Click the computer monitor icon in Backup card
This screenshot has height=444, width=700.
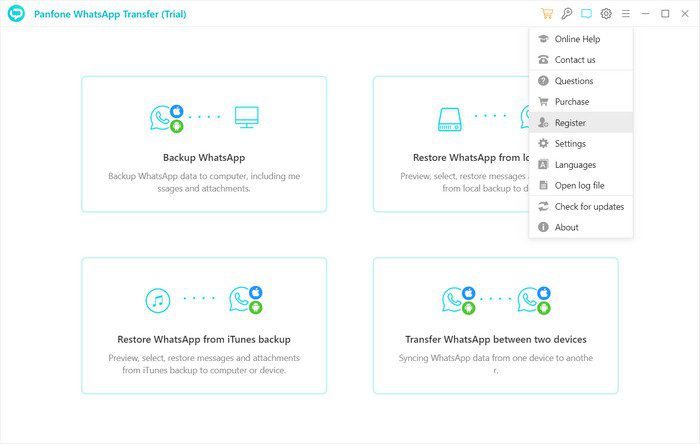pos(246,116)
